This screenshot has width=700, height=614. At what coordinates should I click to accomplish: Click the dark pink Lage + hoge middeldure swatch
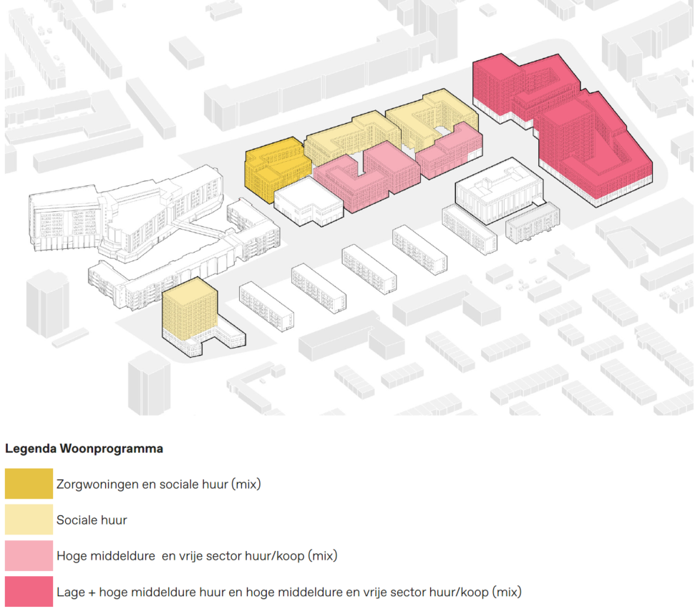pyautogui.click(x=29, y=591)
